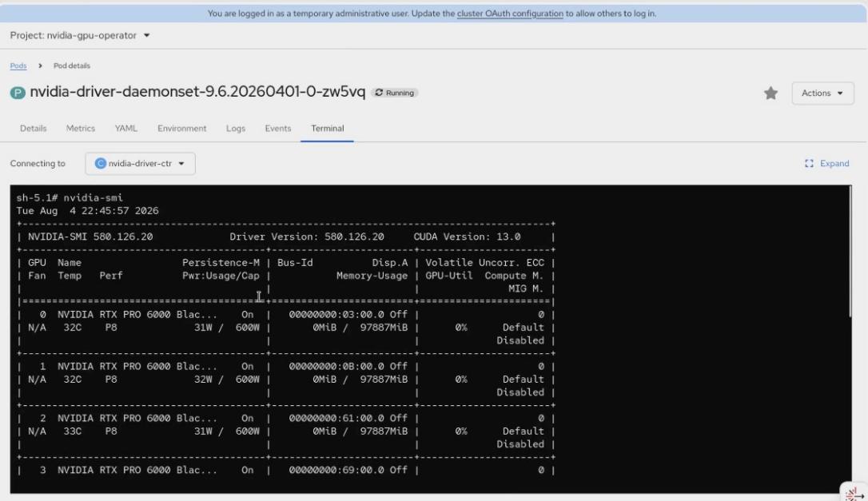This screenshot has width=868, height=501.
Task: Open the YAML tab
Action: tap(126, 128)
